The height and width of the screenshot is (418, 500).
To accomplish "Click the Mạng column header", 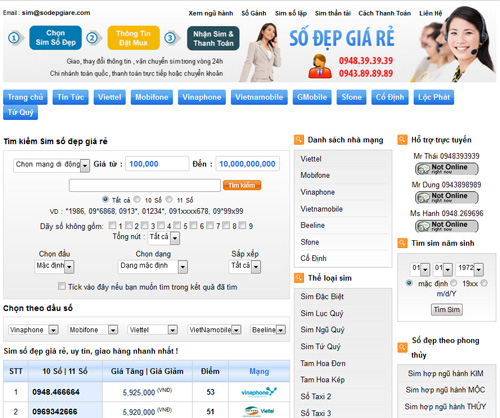I will coord(259,371).
